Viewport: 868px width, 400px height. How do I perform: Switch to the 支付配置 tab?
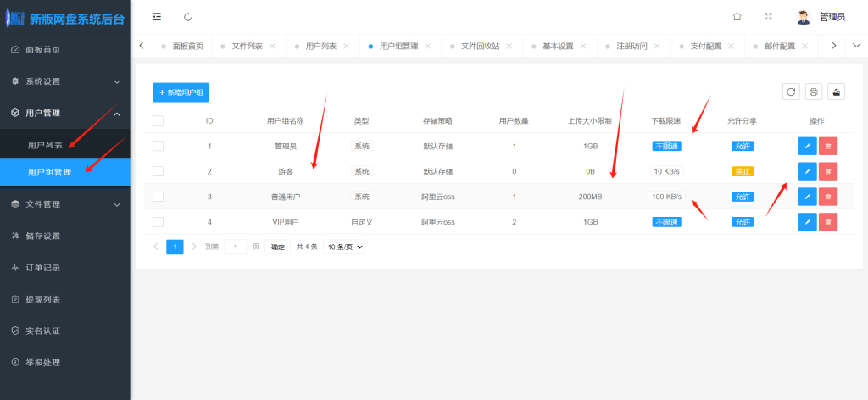click(x=706, y=46)
